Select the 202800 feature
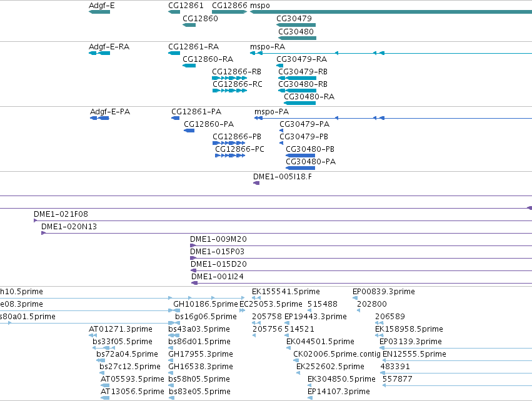532x401 pixels. [359, 310]
